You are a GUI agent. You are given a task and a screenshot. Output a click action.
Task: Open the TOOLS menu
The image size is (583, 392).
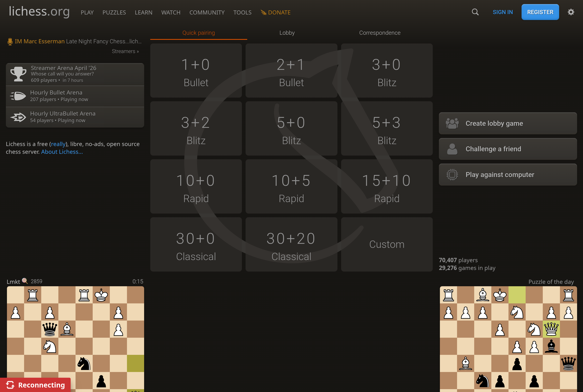pos(242,12)
